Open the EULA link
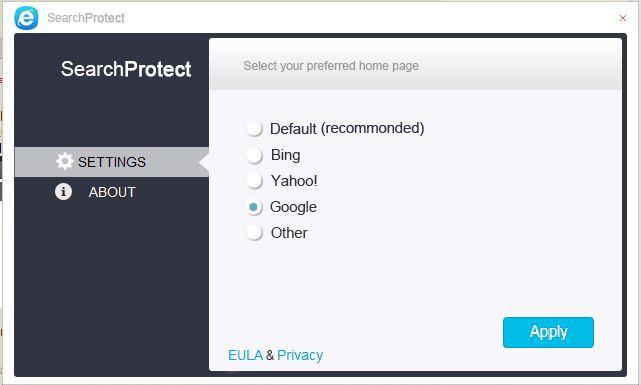The height and width of the screenshot is (385, 641). (245, 355)
